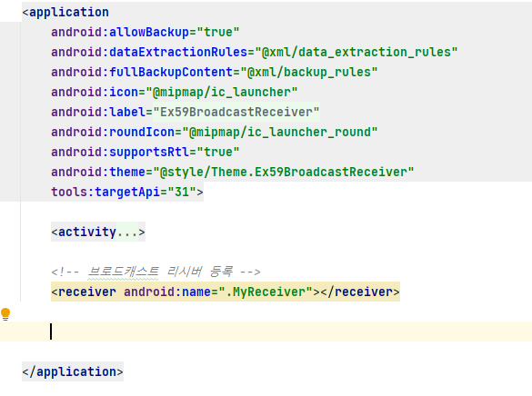Click the allowBackup true value
Image resolution: width=532 pixels, height=396 pixels.
218,32
